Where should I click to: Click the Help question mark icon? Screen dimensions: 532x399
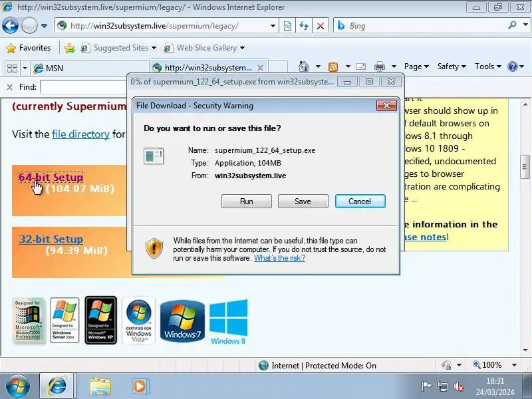coord(512,66)
